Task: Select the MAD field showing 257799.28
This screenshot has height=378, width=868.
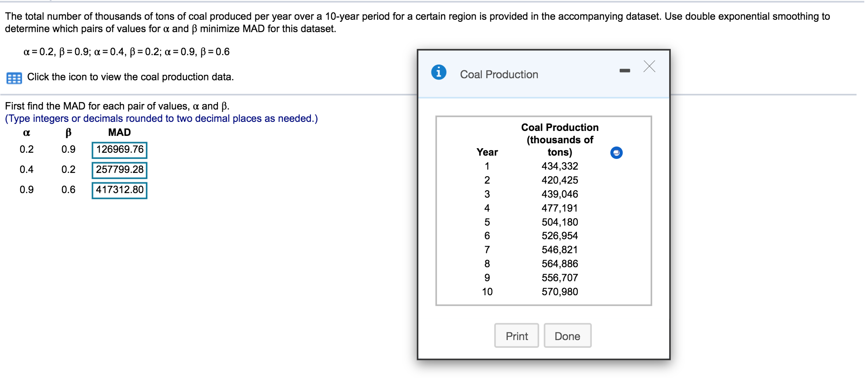Action: pos(119,169)
